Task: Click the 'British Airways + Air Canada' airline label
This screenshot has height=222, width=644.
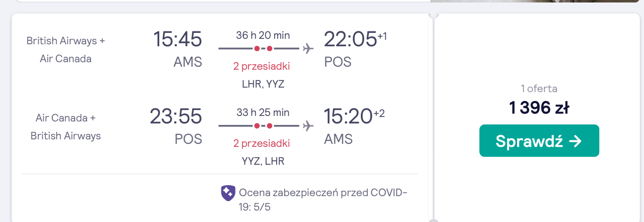Action: [66, 50]
